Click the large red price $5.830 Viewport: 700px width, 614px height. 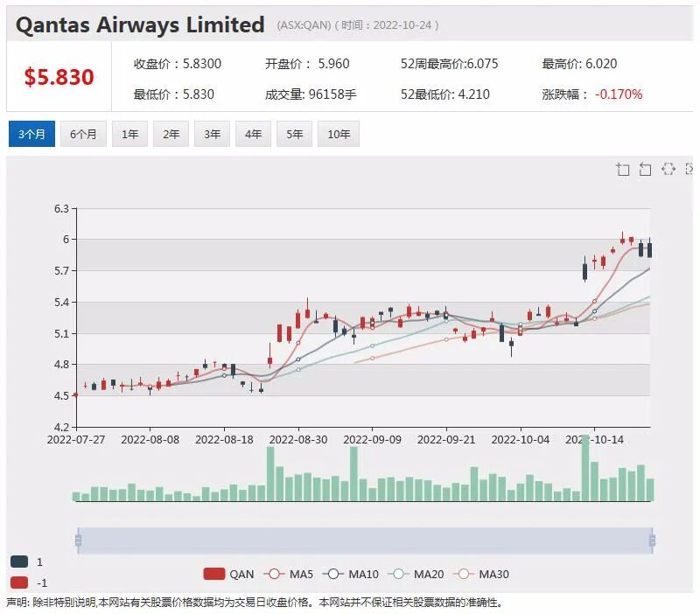click(x=59, y=77)
